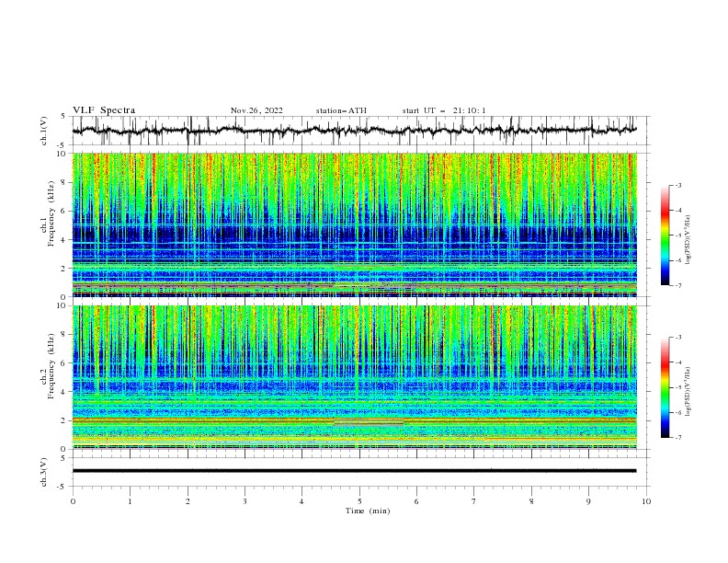Viewport: 728px width, 563px height.
Task: Click the ch.3 flat black waveform trace
Action: pos(354,471)
